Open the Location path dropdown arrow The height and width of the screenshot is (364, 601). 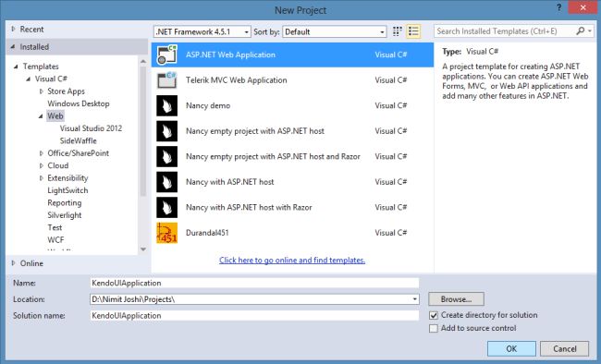point(415,299)
